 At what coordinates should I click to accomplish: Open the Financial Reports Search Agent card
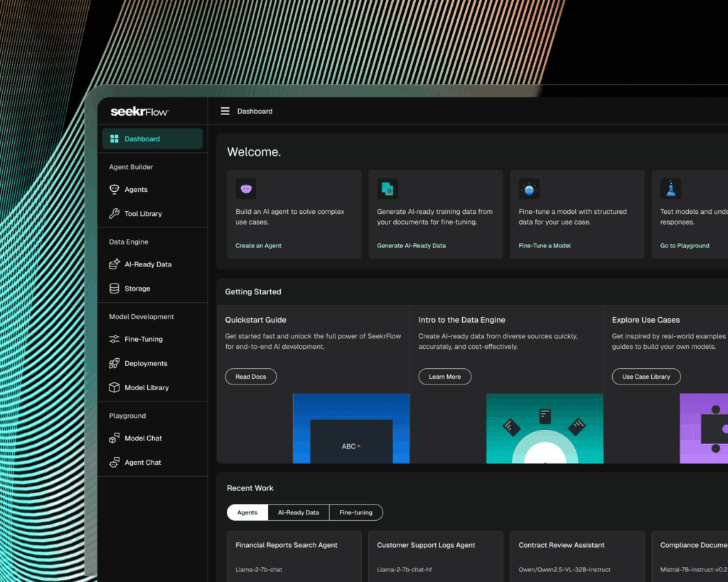pos(294,556)
